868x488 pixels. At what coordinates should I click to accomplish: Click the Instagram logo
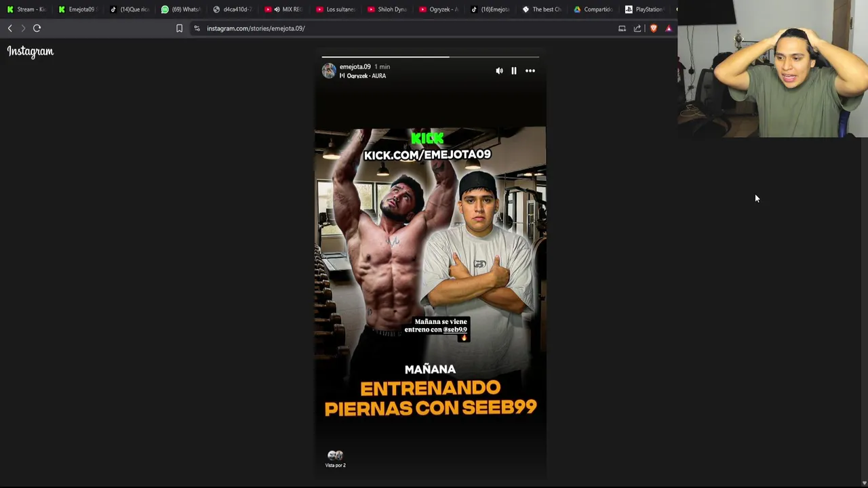coord(31,52)
